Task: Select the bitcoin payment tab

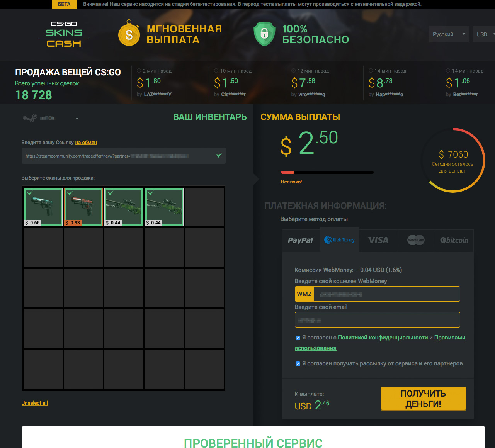Action: [x=454, y=240]
